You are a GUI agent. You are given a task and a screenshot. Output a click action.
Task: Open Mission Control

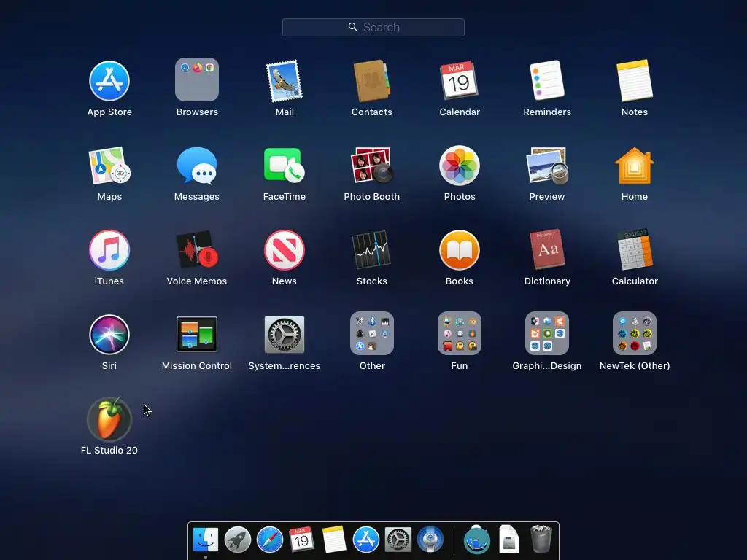coord(197,334)
